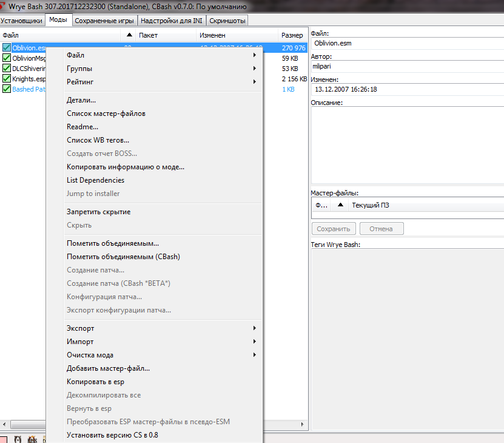Click the 53 KB size cell
Screen dimensions: 504x443
point(291,69)
